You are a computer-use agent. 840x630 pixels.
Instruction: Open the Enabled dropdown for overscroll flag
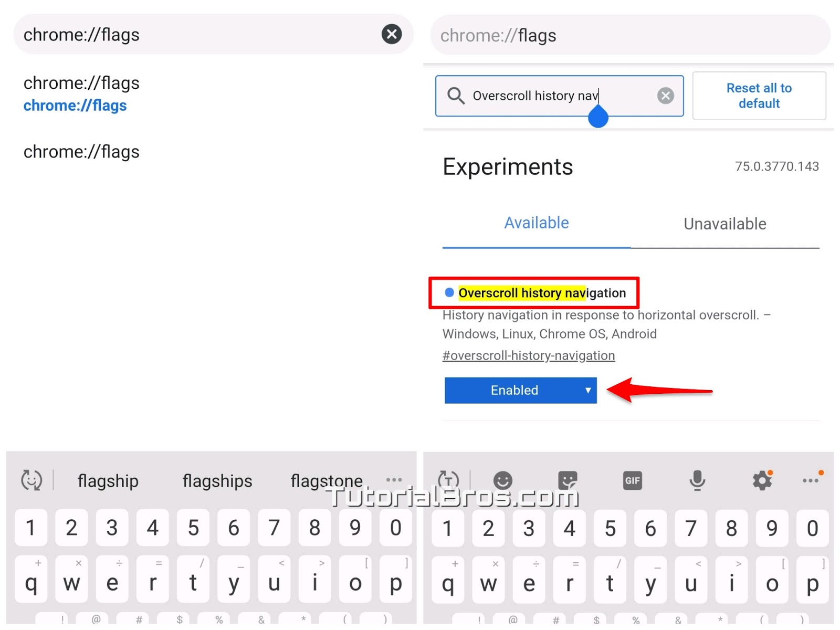pyautogui.click(x=520, y=390)
